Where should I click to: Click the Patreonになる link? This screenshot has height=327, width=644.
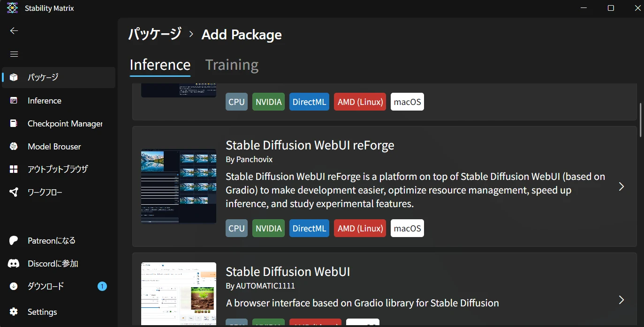pyautogui.click(x=52, y=240)
